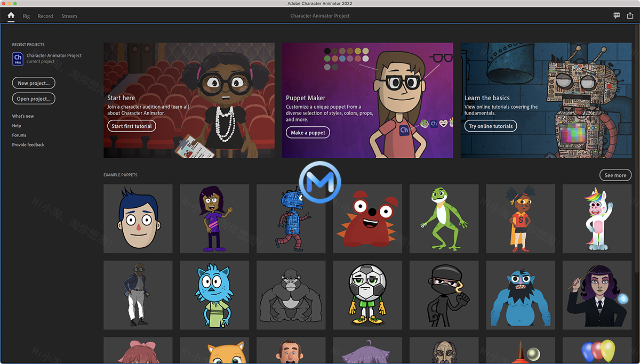The height and width of the screenshot is (364, 640).
Task: Switch to the Rig workspace
Action: tap(26, 16)
